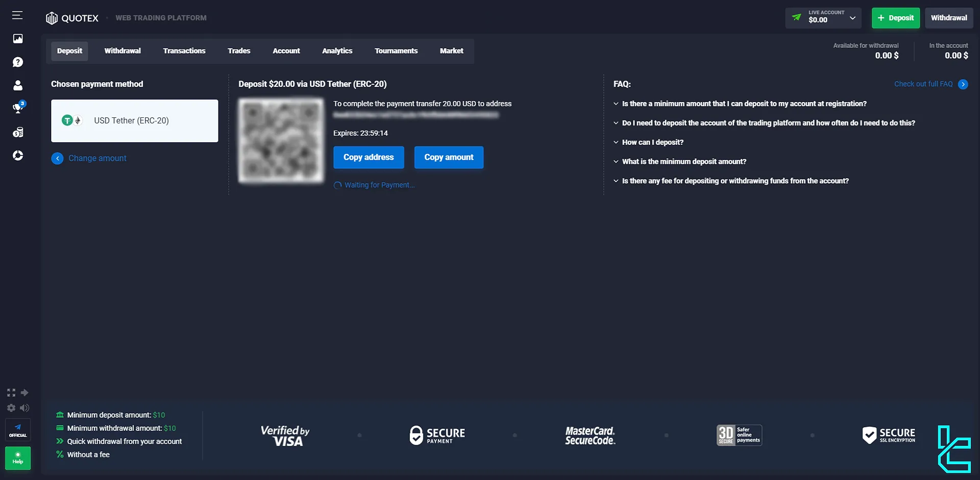Toggle fullscreen mode icon
Viewport: 980px width, 480px height.
(x=11, y=393)
